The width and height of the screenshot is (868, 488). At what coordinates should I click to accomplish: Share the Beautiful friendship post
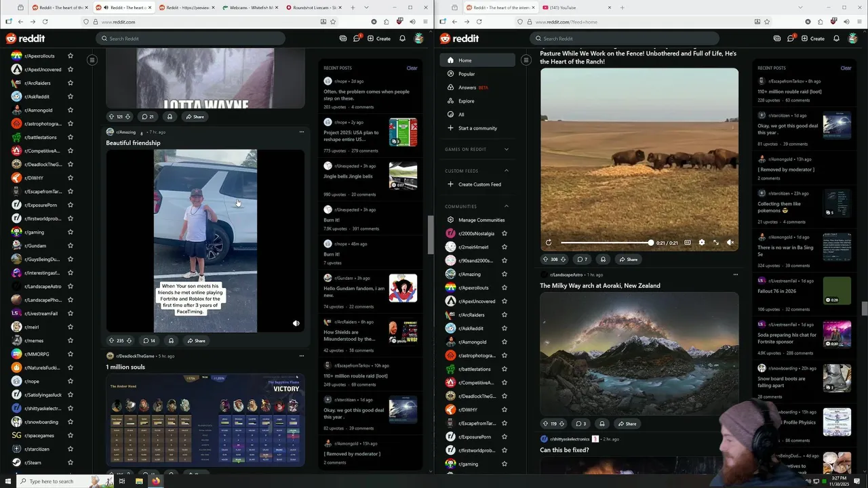pos(196,340)
